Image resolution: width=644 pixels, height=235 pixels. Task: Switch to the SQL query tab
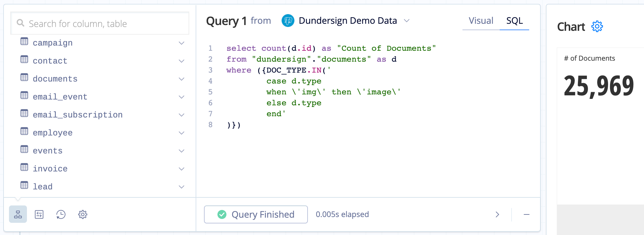pos(514,21)
